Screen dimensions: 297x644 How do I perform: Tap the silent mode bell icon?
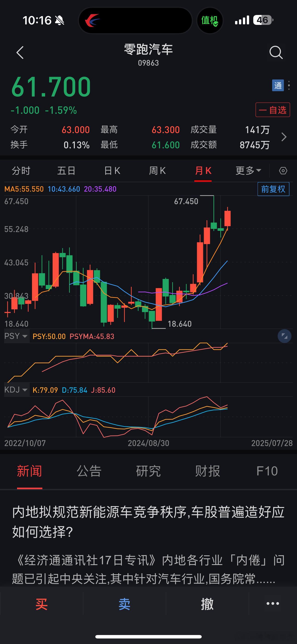click(x=59, y=20)
